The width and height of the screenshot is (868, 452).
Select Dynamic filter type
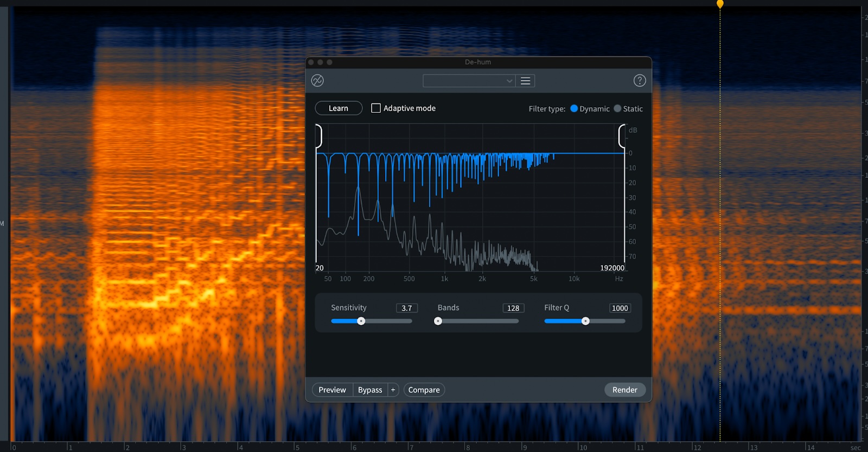574,108
